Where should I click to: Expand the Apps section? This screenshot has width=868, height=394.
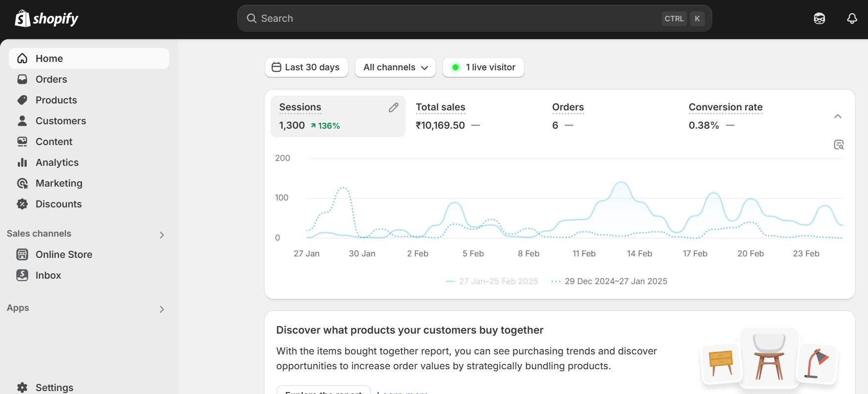tap(161, 309)
